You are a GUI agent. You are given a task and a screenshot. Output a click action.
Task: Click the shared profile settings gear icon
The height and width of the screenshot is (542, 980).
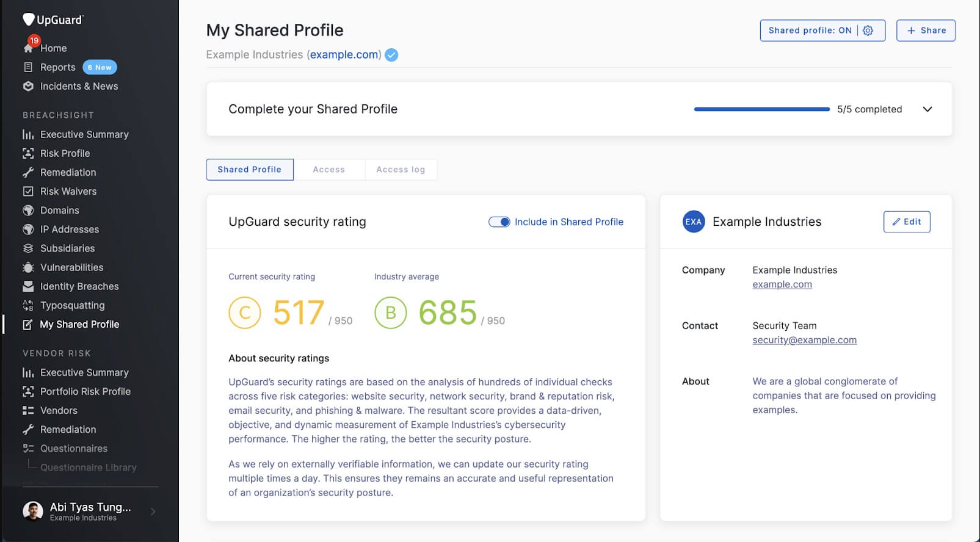(x=868, y=31)
